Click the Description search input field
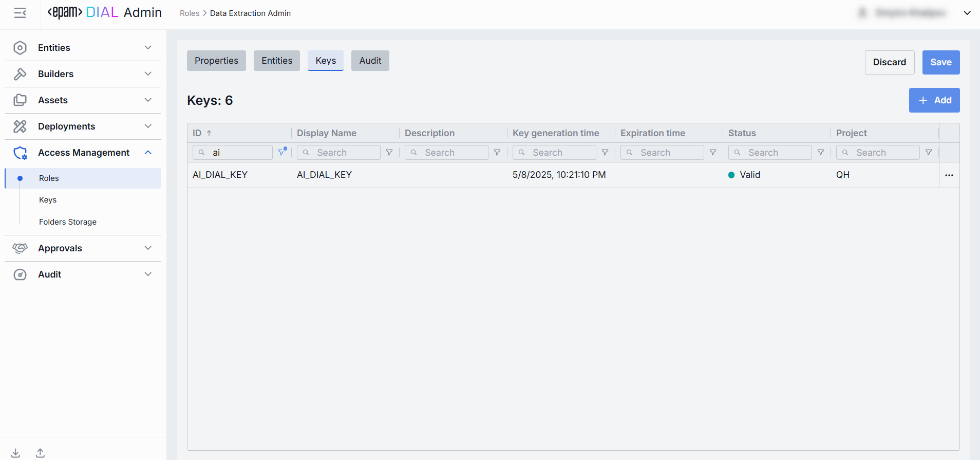Screen dimensions: 980x460 453,153
